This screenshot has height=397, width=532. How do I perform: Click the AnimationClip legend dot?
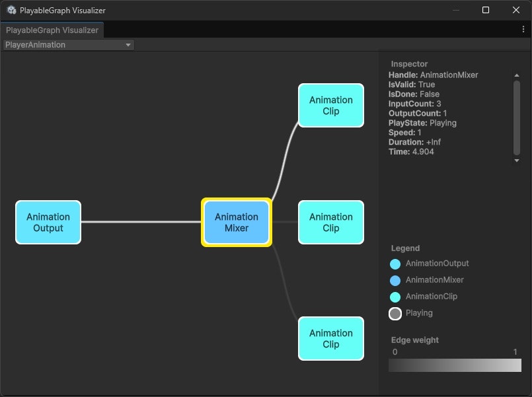(x=395, y=296)
